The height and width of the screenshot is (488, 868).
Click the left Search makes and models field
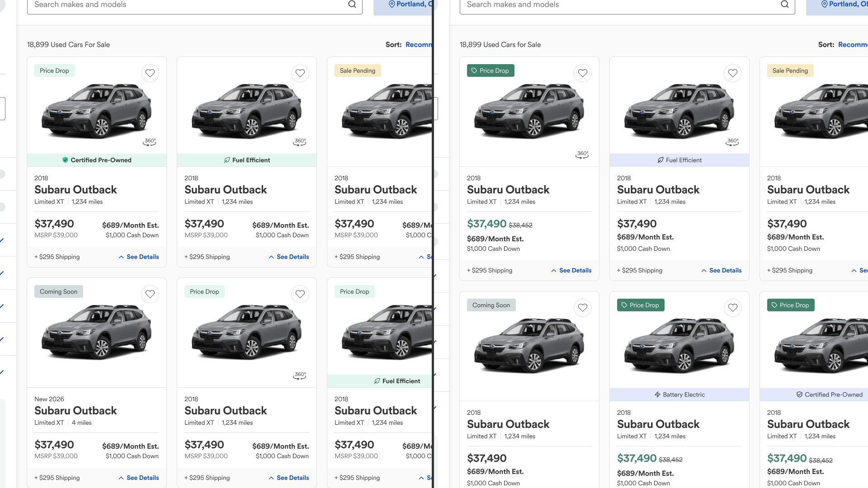pyautogui.click(x=181, y=5)
